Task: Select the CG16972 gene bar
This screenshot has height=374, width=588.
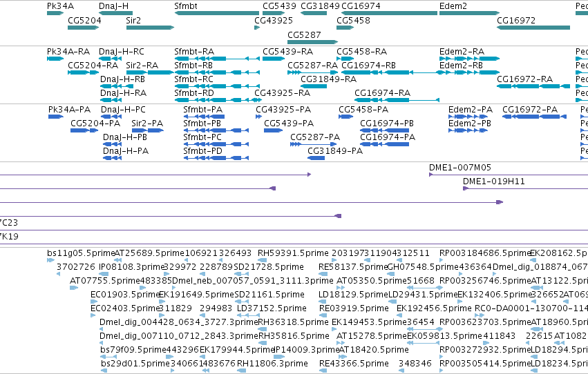Action: [533, 28]
